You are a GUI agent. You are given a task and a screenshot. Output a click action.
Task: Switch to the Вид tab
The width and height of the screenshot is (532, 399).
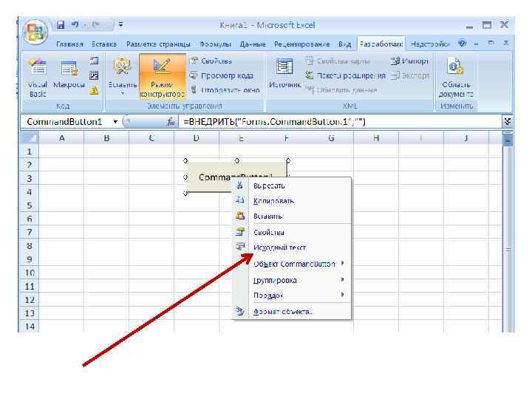coord(345,44)
